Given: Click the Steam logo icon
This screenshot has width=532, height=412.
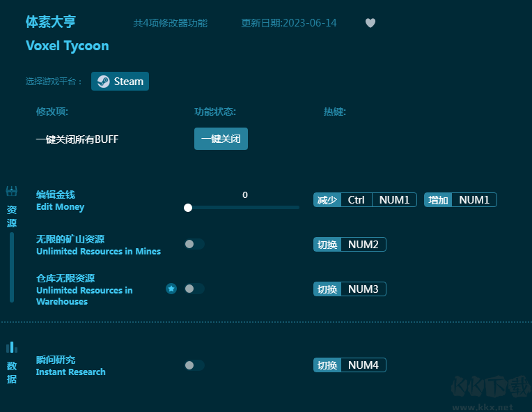Looking at the screenshot, I should (x=104, y=82).
